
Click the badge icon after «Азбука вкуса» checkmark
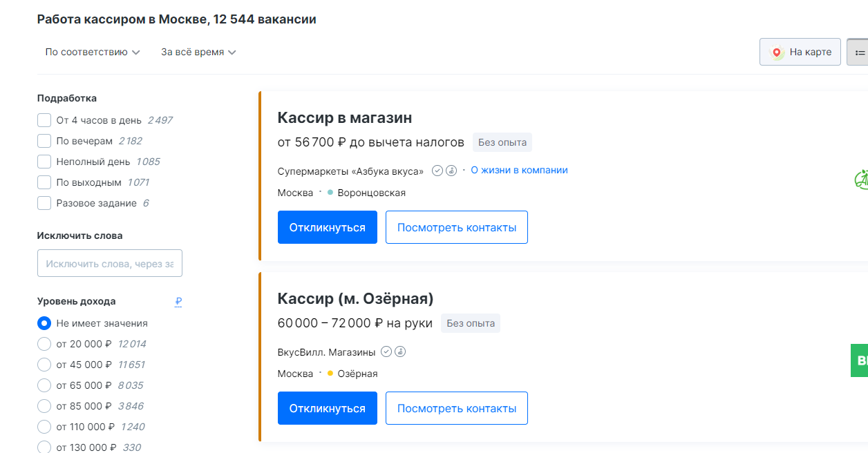pos(451,171)
